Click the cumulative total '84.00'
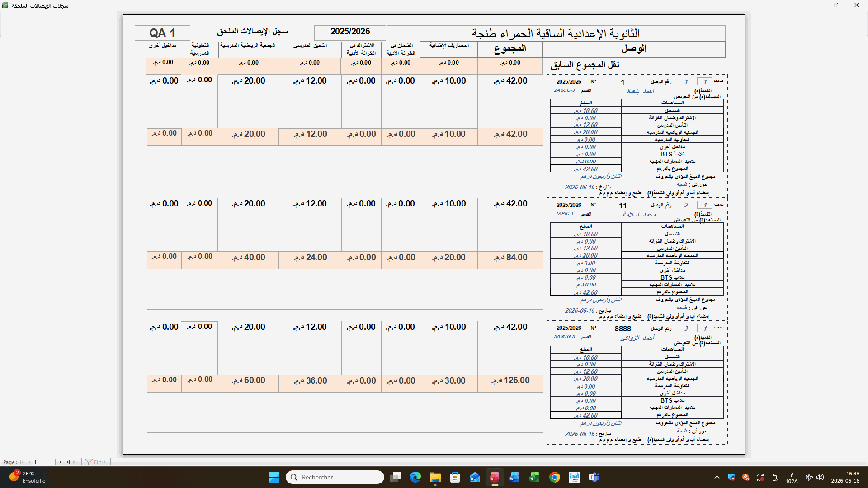Screen dimensions: 868x488 pos(510,258)
